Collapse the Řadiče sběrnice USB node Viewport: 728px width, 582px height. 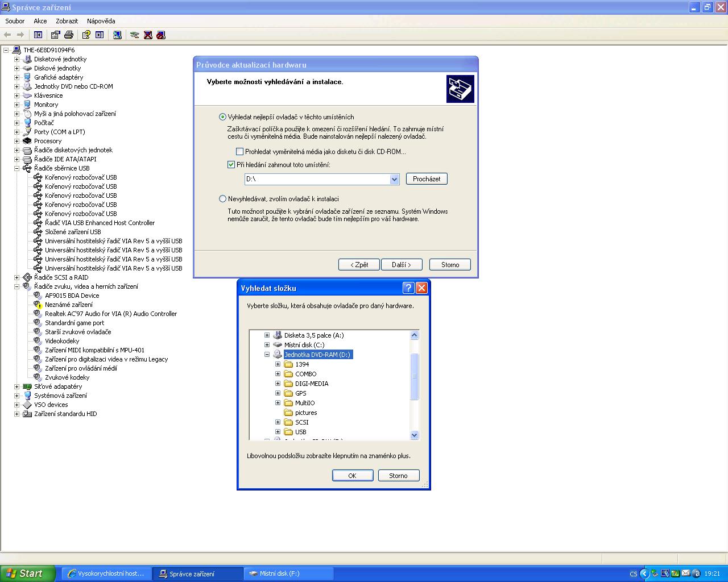click(x=16, y=168)
